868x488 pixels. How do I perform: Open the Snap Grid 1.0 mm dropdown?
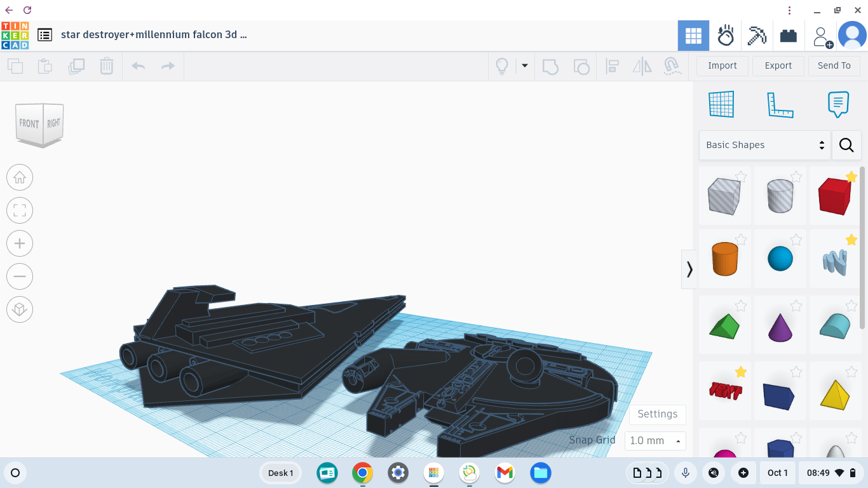tap(655, 440)
